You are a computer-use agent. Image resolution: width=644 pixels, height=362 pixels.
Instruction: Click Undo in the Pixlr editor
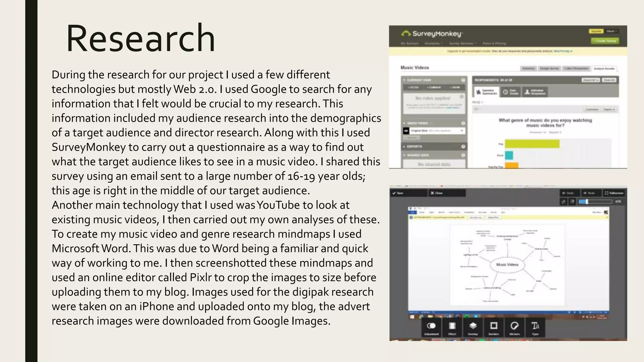[570, 193]
